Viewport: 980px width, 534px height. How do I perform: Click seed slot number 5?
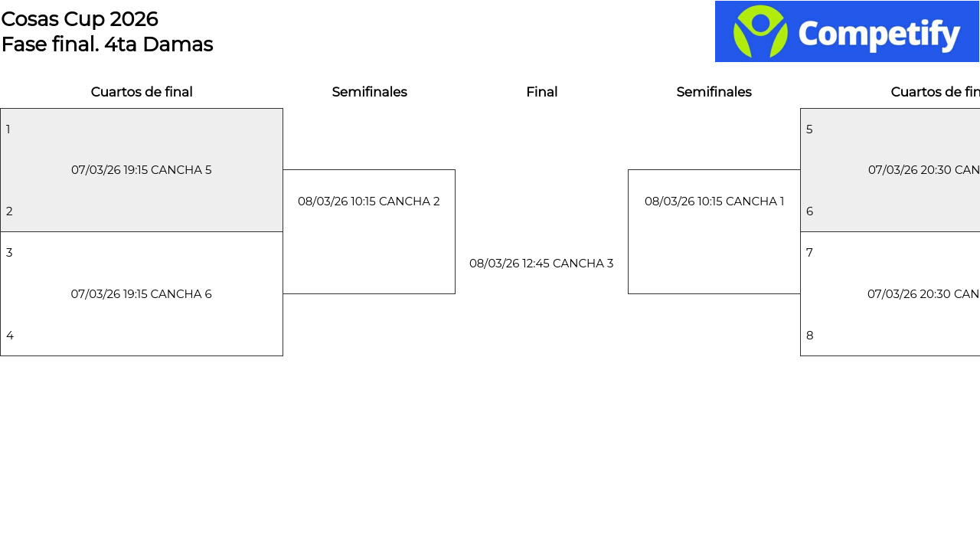click(x=809, y=129)
